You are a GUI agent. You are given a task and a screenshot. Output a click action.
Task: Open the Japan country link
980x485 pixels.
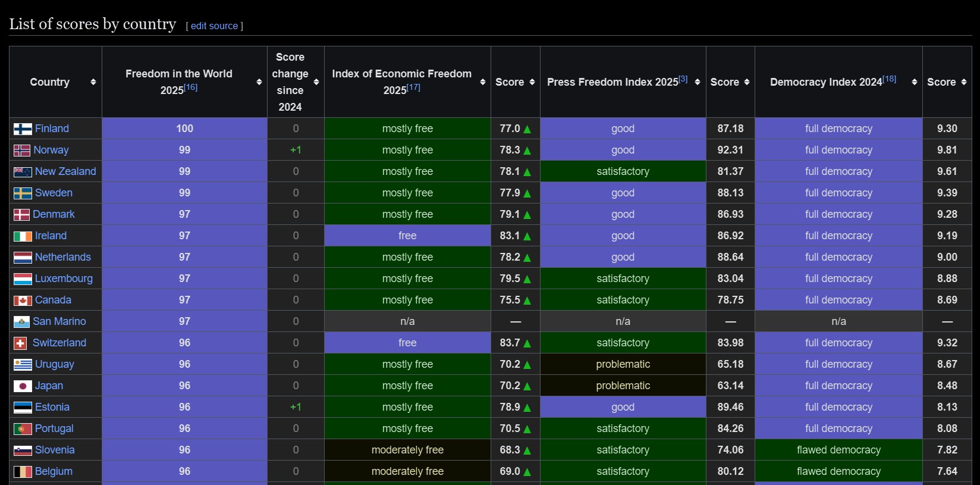click(49, 386)
